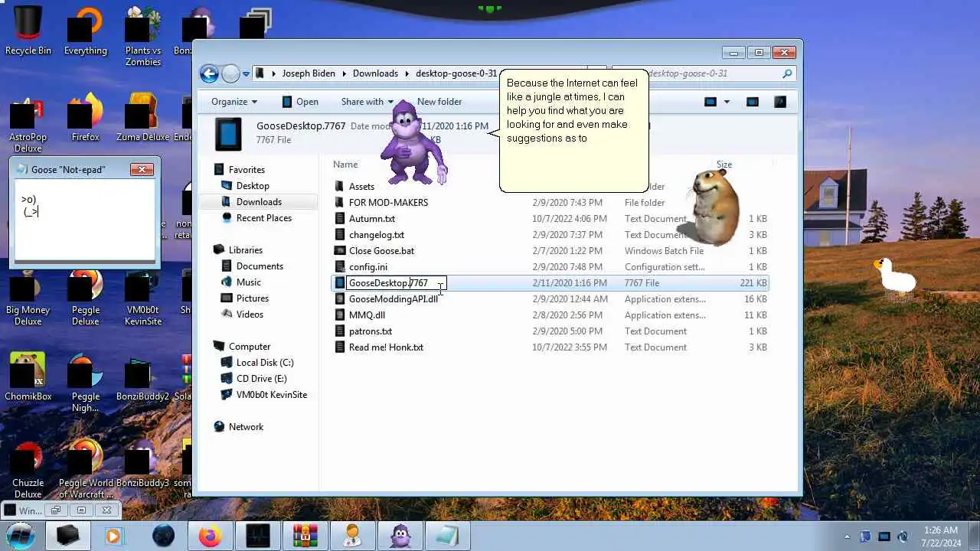Open the Documents library
Screen dimensions: 980x551
point(260,266)
